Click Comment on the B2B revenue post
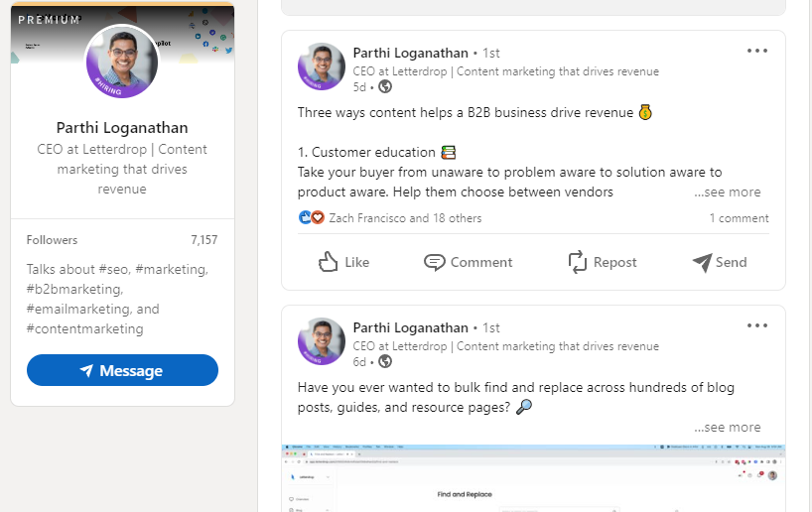Viewport: 812px width, 512px height. coord(469,262)
